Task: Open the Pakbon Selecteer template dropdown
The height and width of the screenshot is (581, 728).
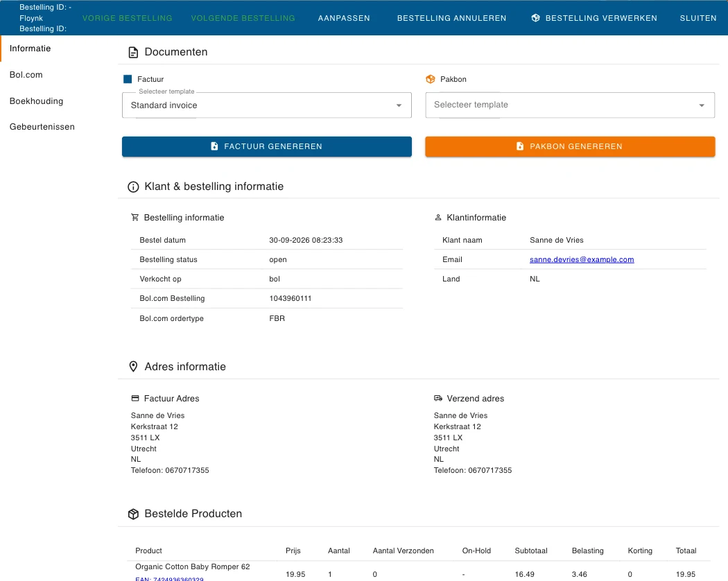Action: tap(570, 105)
